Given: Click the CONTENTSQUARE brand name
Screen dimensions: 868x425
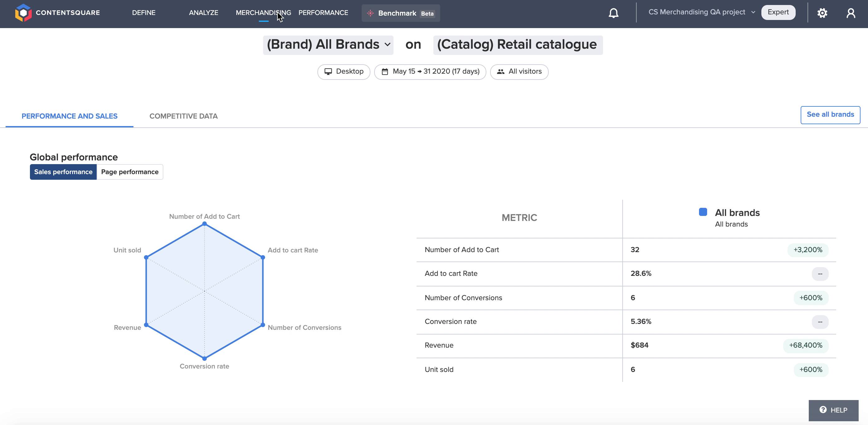Looking at the screenshot, I should click(x=68, y=13).
